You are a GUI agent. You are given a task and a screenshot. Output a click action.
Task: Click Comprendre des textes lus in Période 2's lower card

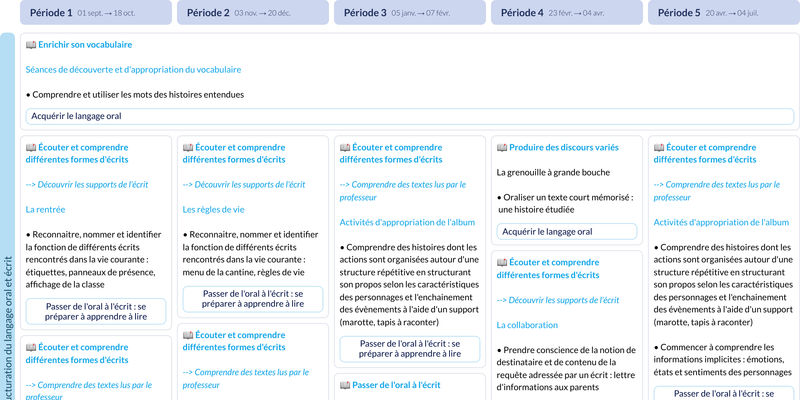[246, 379]
